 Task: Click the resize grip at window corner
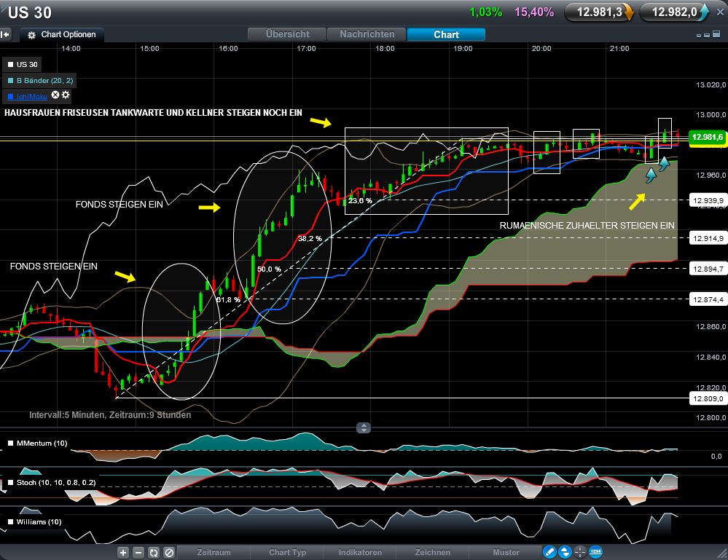tap(721, 553)
